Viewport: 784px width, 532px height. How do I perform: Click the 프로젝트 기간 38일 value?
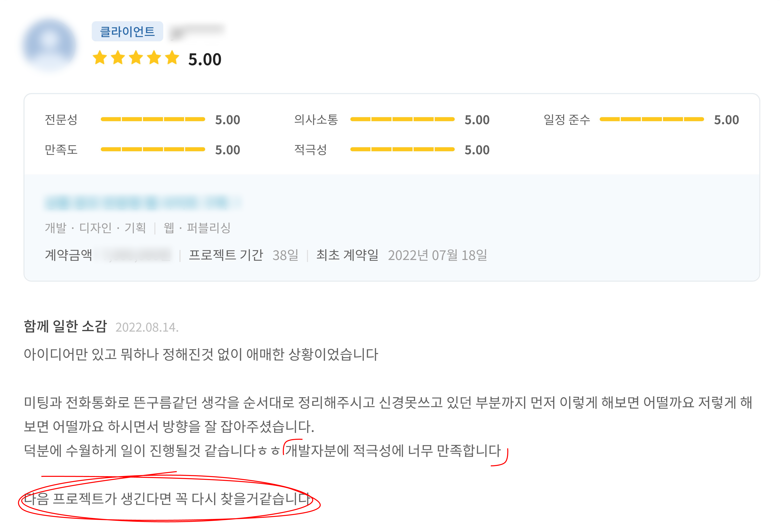(x=285, y=255)
